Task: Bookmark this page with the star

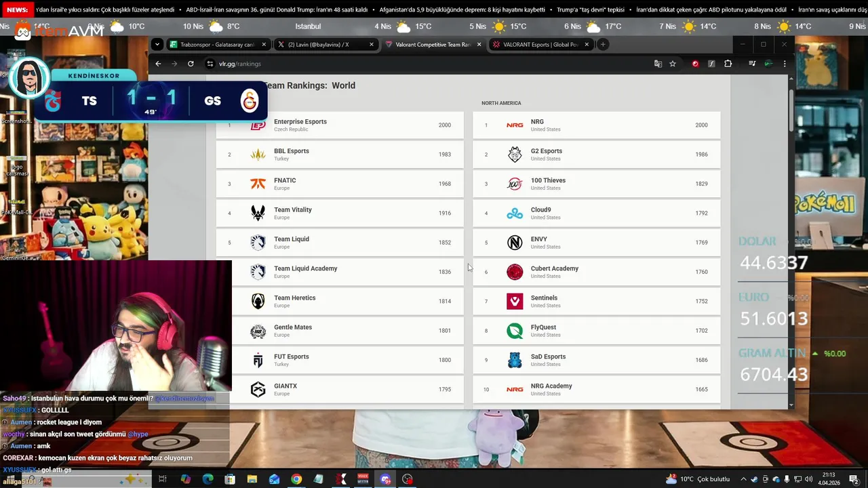Action: [x=673, y=64]
